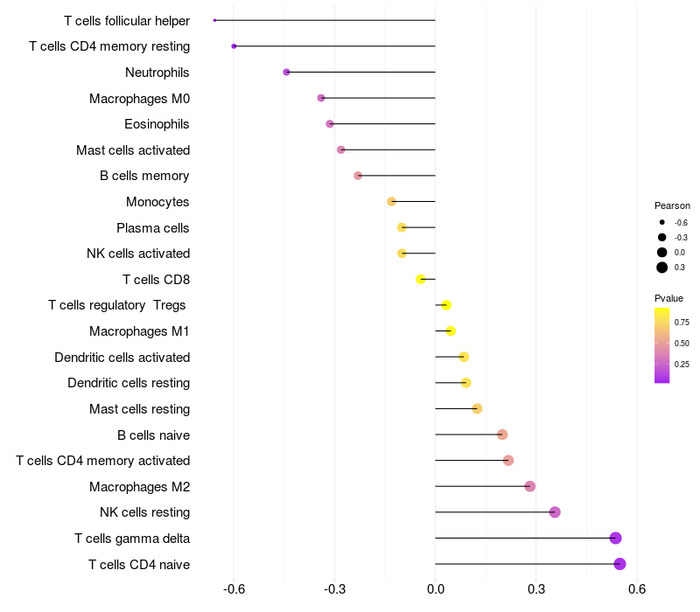Screen dimensions: 700x612
Task: Click the T cells follicular helper data point
Action: click(214, 20)
